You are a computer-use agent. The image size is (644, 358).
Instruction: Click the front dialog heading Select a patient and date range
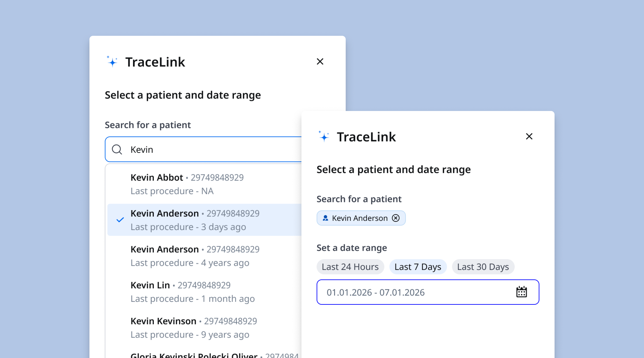[x=394, y=170]
